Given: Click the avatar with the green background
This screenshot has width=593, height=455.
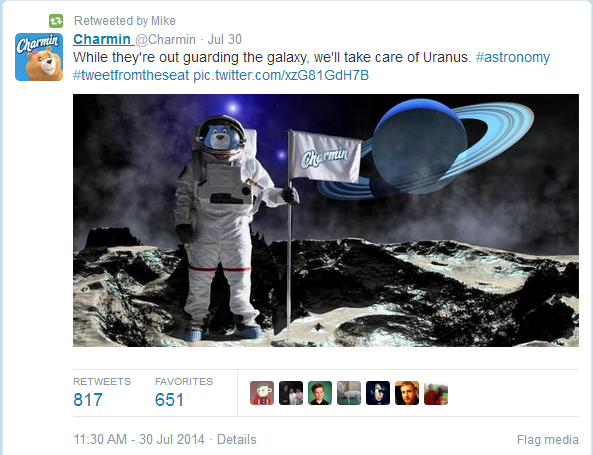Looking at the screenshot, I should pos(320,393).
